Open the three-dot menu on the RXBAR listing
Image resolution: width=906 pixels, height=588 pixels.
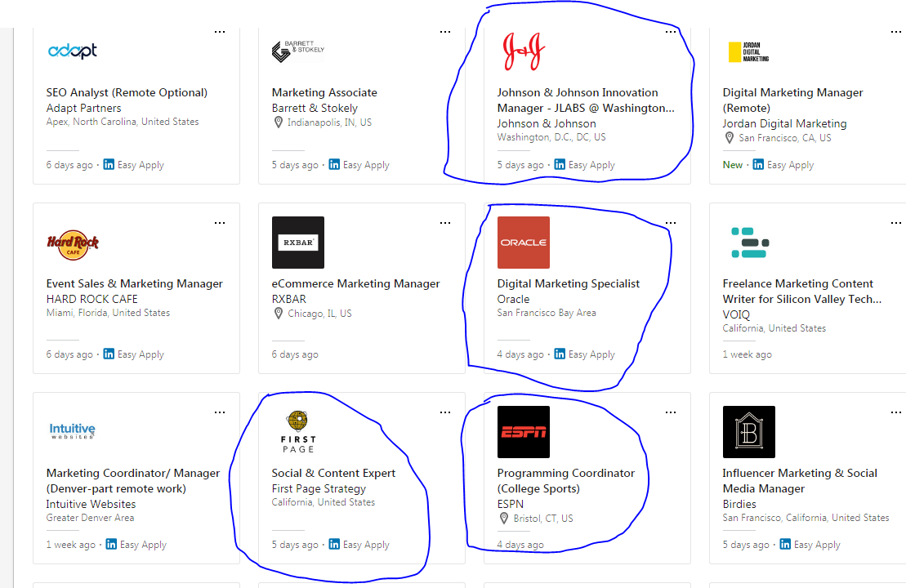click(444, 222)
